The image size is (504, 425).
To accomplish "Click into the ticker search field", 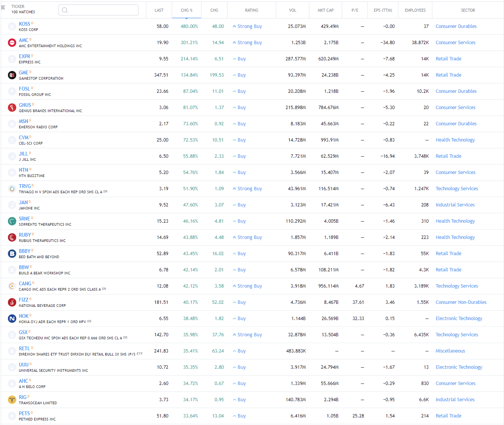I will [x=98, y=10].
